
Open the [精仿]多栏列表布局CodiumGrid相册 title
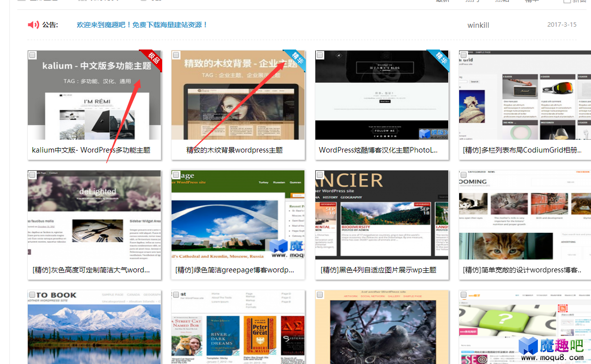tap(523, 150)
